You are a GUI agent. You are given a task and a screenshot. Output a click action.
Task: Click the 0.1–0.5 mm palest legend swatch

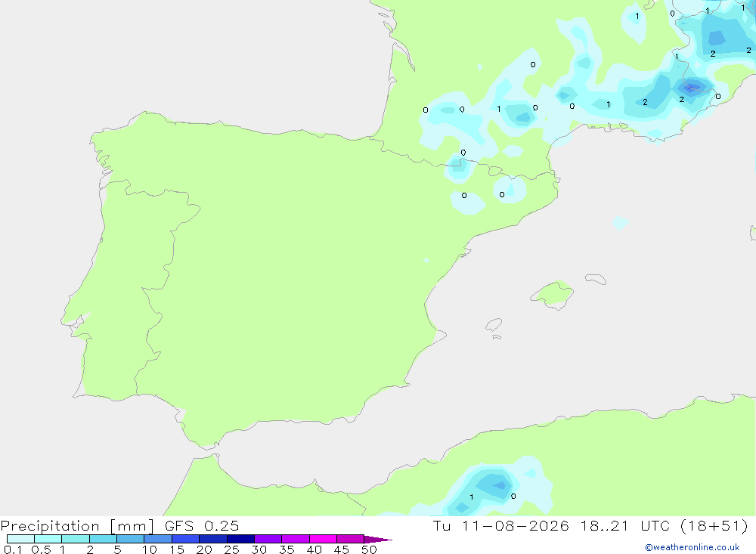(20, 539)
